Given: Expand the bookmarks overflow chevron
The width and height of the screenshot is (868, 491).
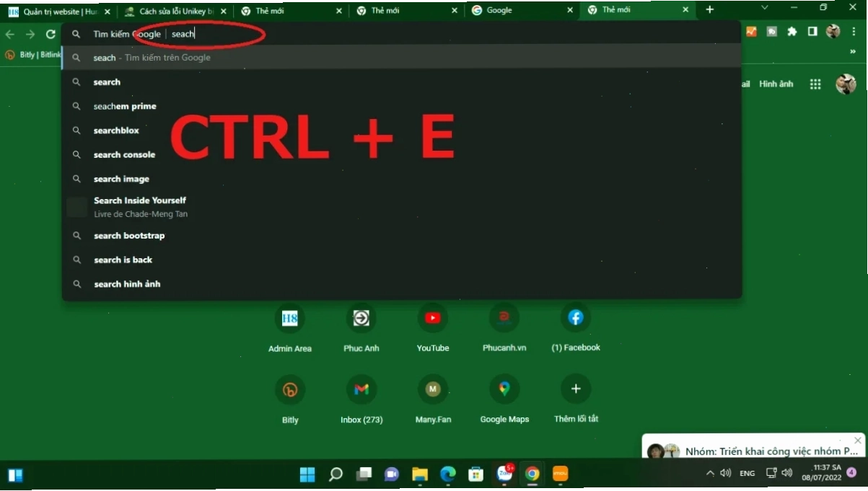Looking at the screenshot, I should (x=852, y=51).
